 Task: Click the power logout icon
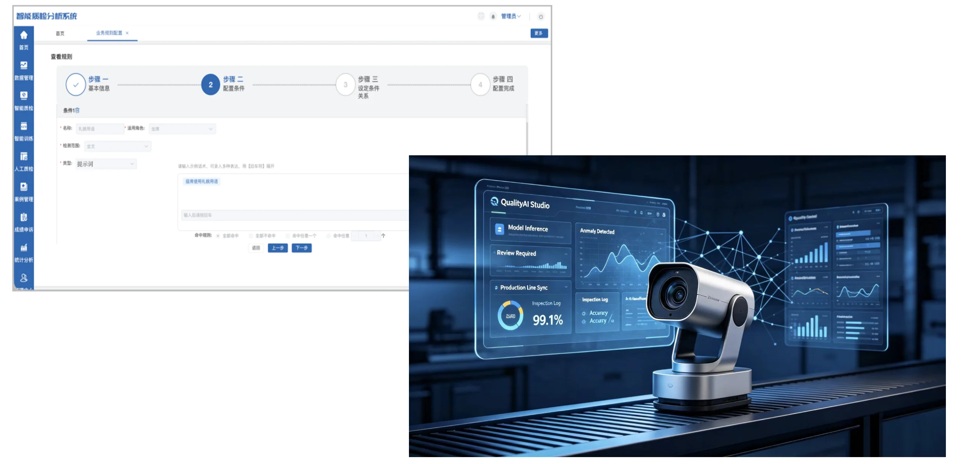[540, 16]
